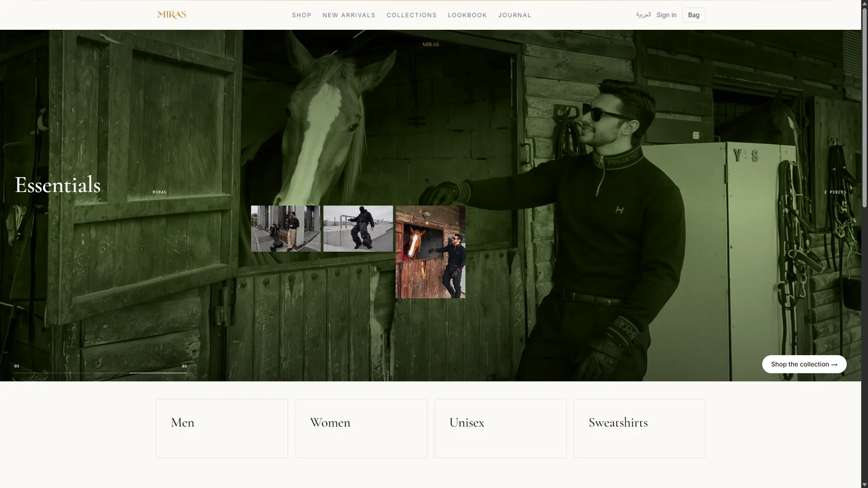Image resolution: width=868 pixels, height=488 pixels.
Task: Open the Unisex category card
Action: click(500, 429)
